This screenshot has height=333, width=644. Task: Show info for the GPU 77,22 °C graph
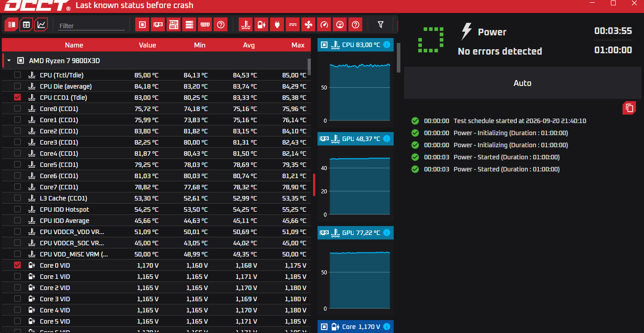pyautogui.click(x=386, y=233)
